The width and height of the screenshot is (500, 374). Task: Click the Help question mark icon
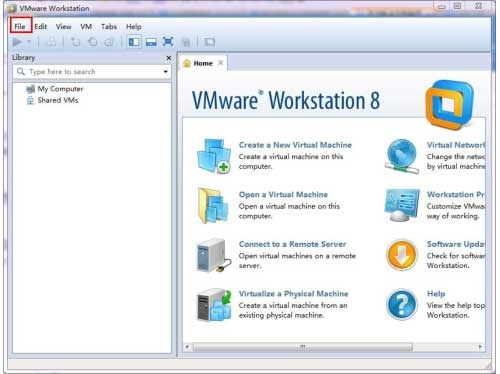[x=402, y=305]
